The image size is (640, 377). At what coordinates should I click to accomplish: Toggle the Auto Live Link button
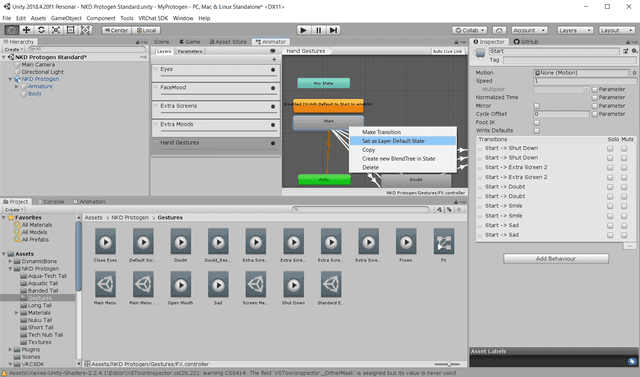(x=447, y=51)
